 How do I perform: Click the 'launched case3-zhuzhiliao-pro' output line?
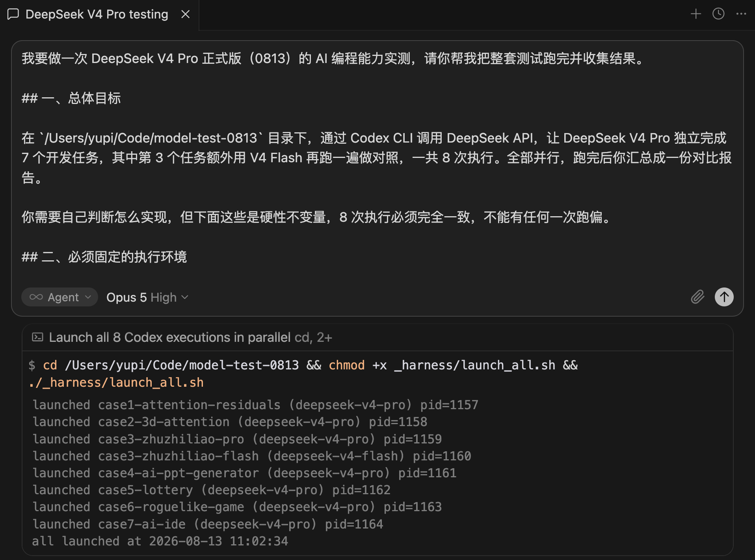click(237, 439)
